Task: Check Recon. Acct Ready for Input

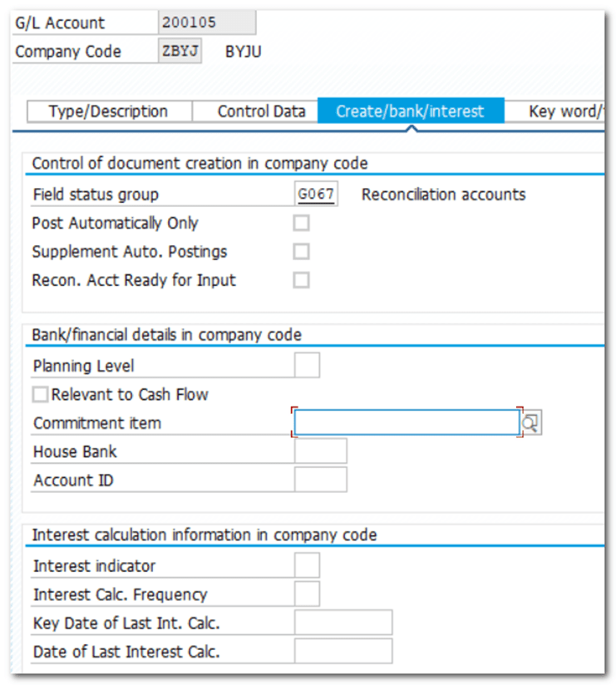Action: [301, 280]
